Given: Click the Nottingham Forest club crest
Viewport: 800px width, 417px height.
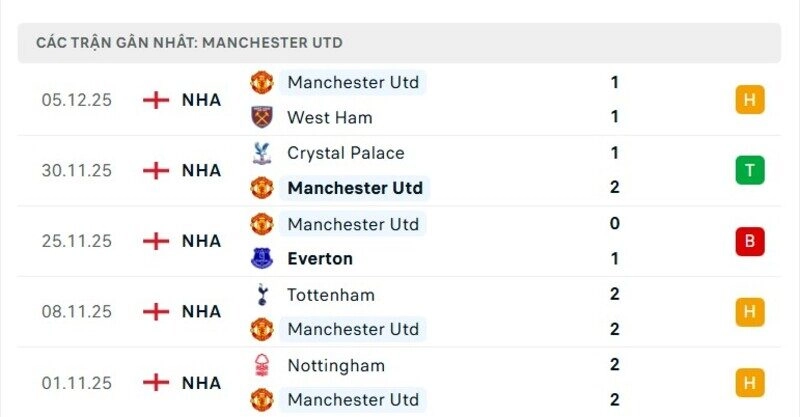Looking at the screenshot, I should click(x=262, y=365).
